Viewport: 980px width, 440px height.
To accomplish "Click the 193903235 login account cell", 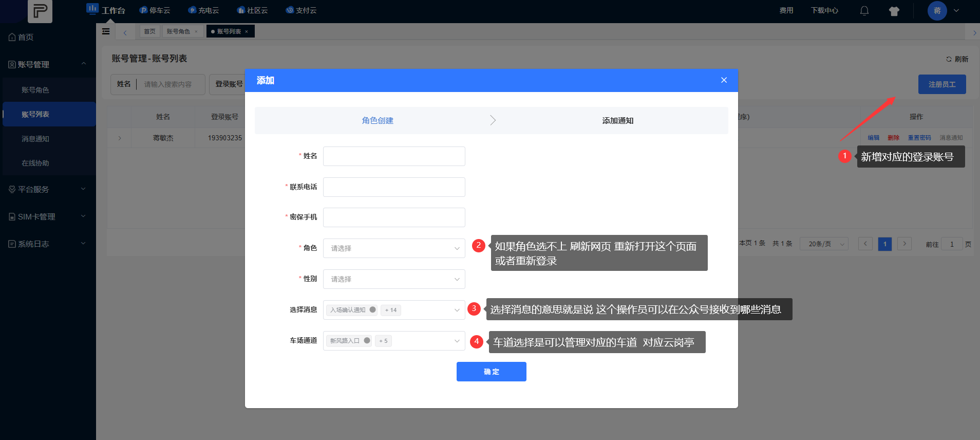I will (x=225, y=138).
